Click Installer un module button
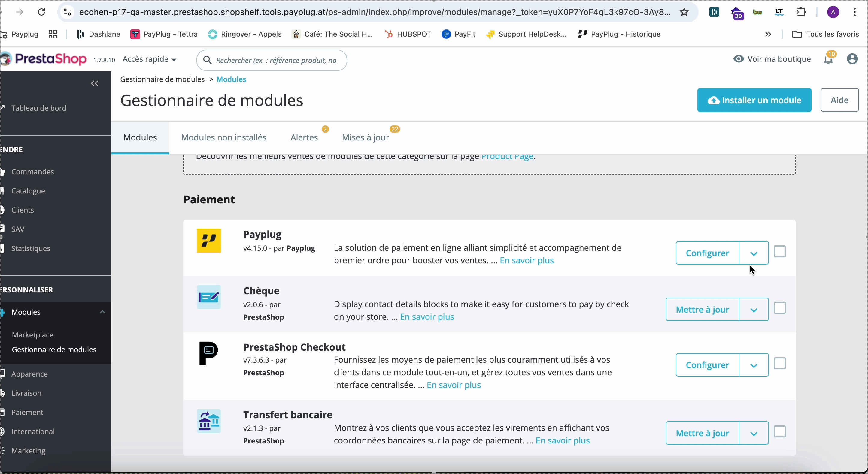Screen dimensions: 868x474 point(754,100)
